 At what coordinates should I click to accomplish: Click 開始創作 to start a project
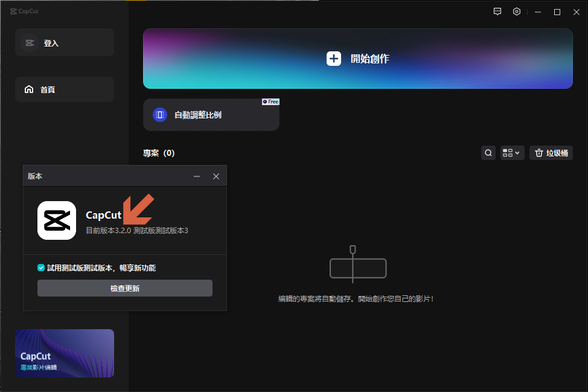pyautogui.click(x=358, y=59)
